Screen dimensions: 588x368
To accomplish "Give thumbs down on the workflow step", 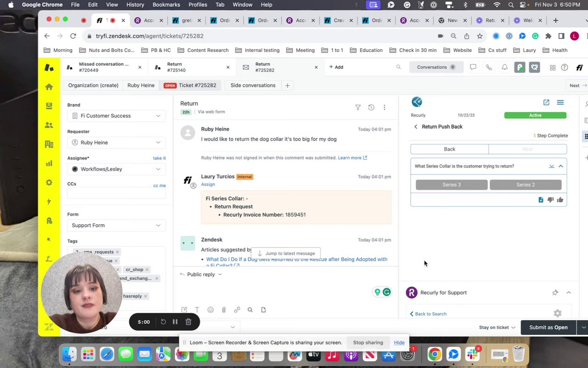I will [550, 200].
